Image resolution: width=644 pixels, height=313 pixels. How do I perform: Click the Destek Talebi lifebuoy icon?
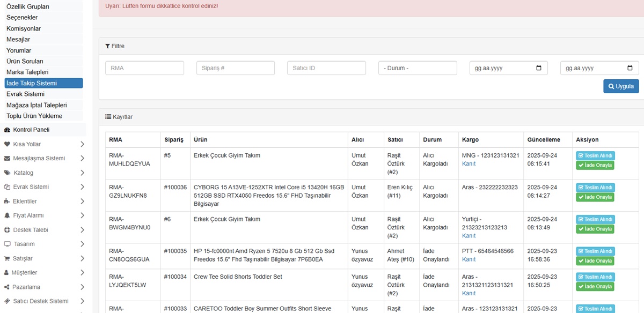click(x=7, y=230)
